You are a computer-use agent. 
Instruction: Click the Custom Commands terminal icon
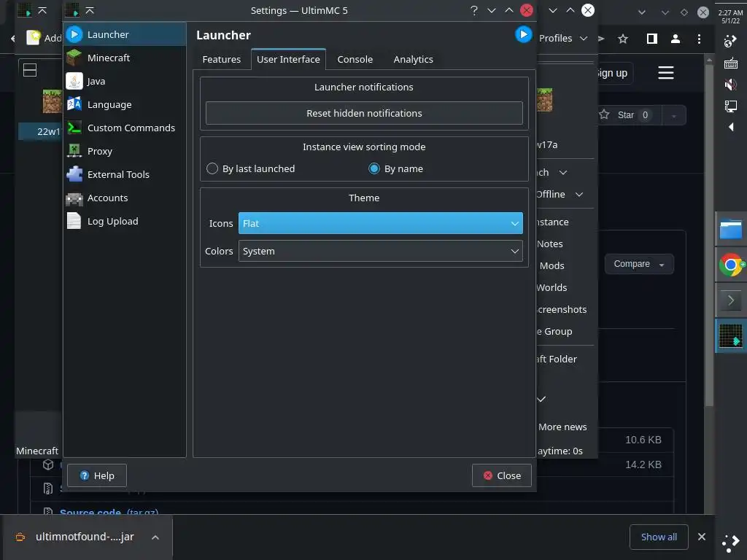click(x=74, y=128)
